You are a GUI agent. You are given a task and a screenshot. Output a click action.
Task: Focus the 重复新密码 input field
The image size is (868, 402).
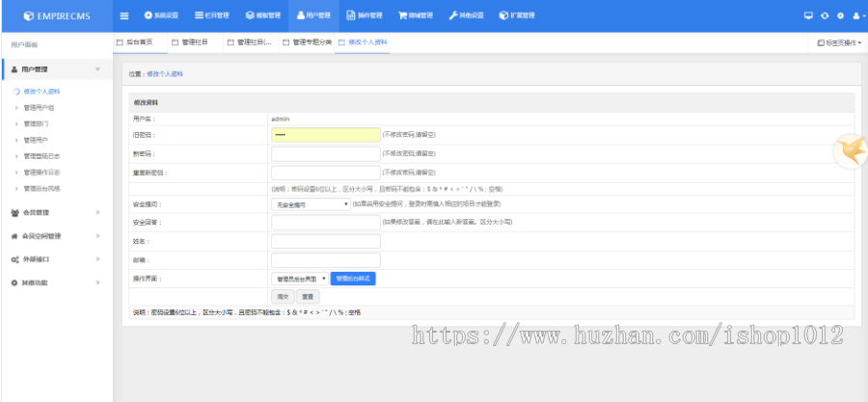(x=326, y=173)
